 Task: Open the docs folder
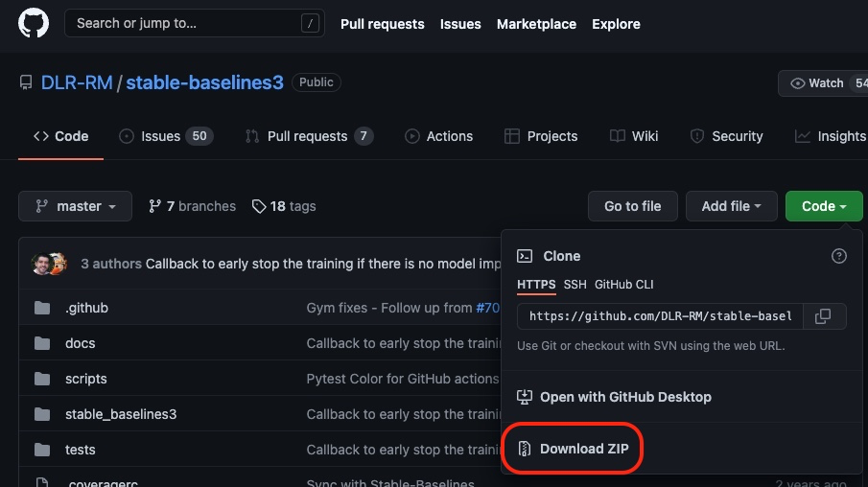coord(81,343)
